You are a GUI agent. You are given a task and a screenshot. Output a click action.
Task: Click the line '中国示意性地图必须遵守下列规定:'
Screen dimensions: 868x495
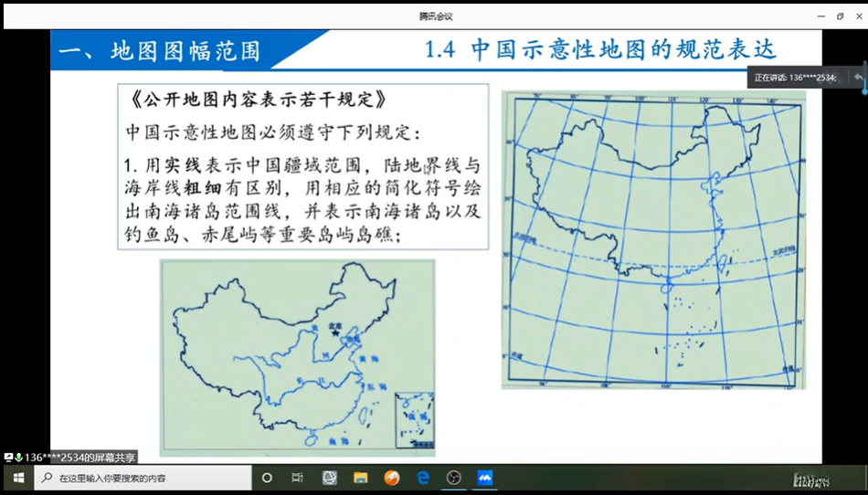tap(273, 132)
